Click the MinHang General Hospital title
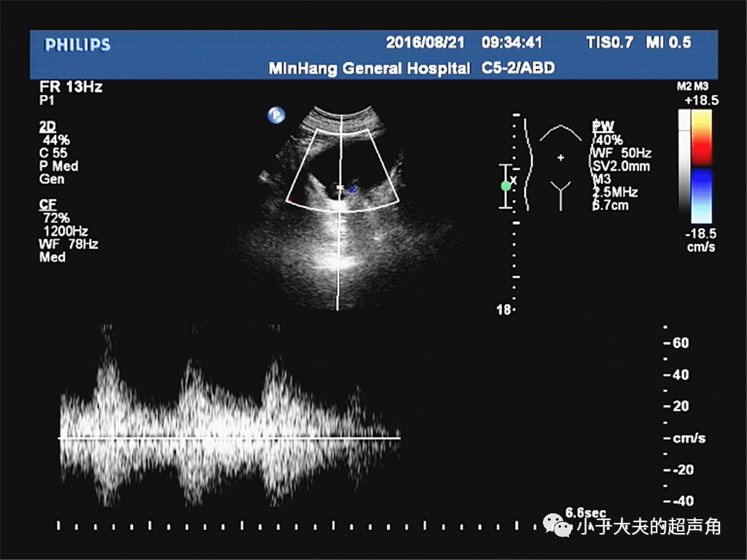Image resolution: width=747 pixels, height=560 pixels. tap(369, 68)
